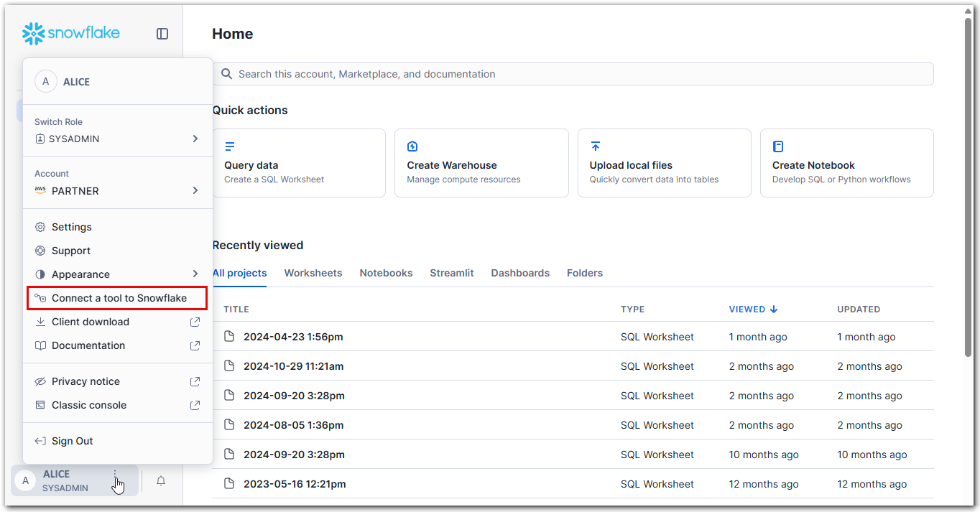Click the file icon for 2024-10-29 11:21am

[x=229, y=366]
